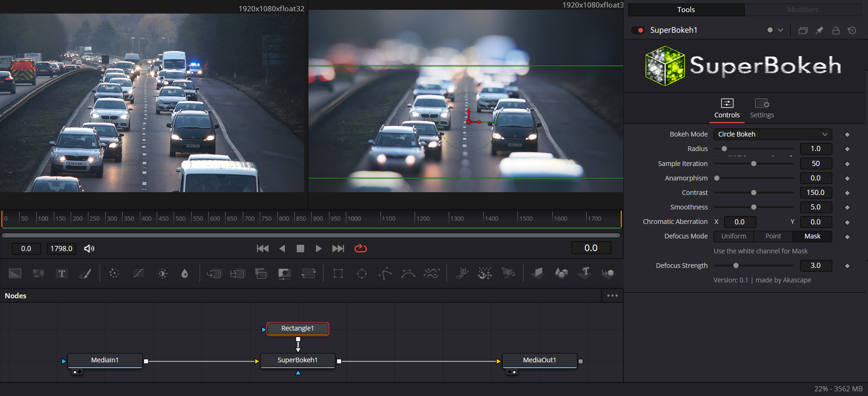Viewport: 868px width, 396px height.
Task: Toggle loop playback mode
Action: (361, 248)
